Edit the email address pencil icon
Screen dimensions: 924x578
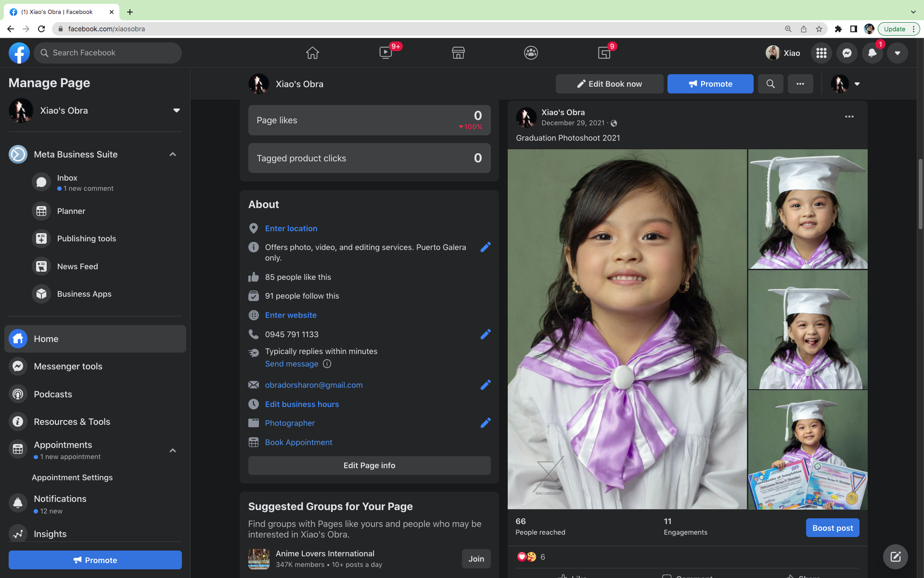(x=486, y=385)
